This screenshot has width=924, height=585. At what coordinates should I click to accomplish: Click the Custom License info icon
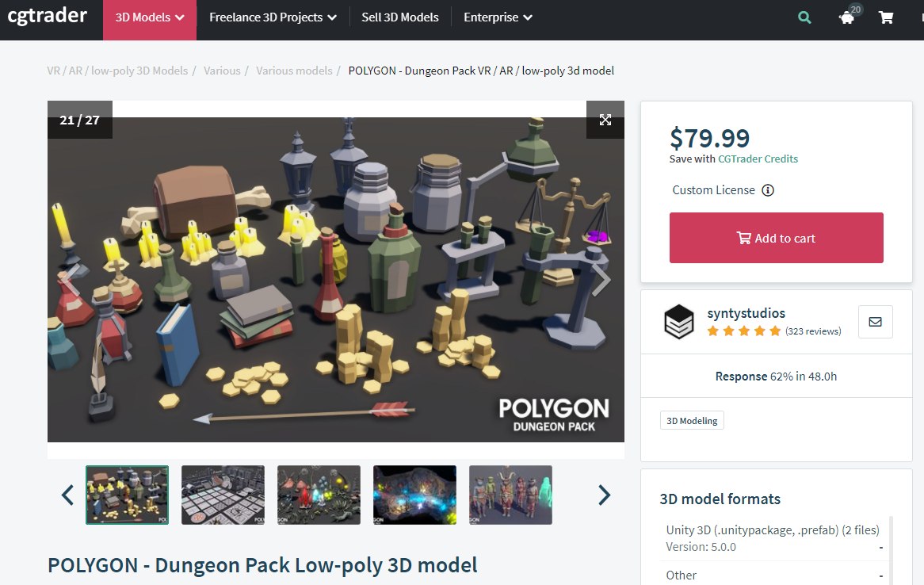point(768,190)
